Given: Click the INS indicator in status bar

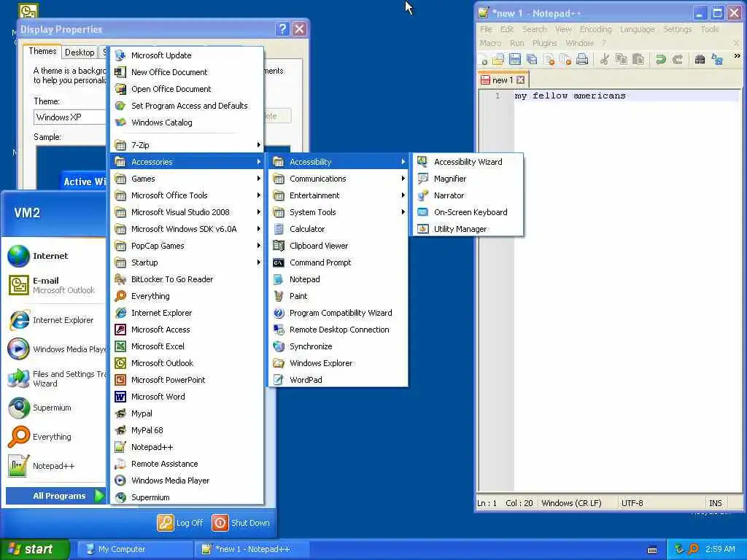Looking at the screenshot, I should click(715, 503).
